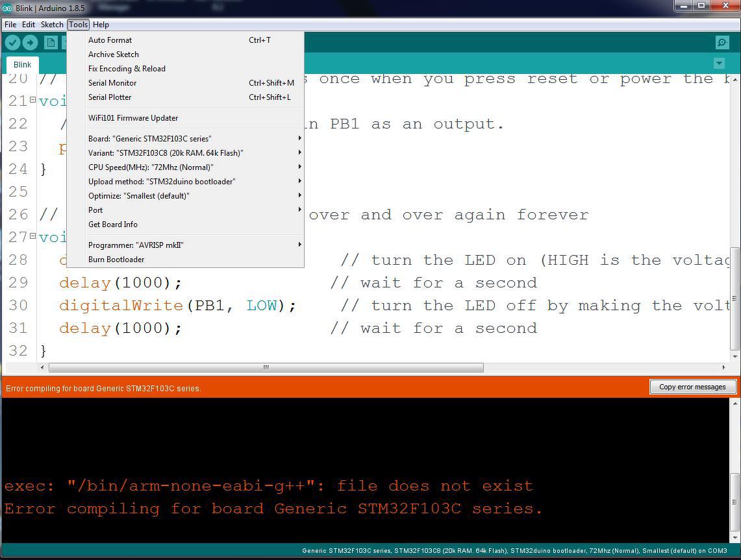Maximize the Arduino window

(x=701, y=6)
